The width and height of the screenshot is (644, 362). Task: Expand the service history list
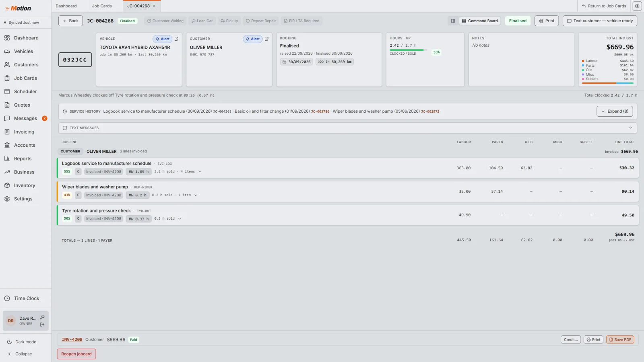pyautogui.click(x=615, y=111)
